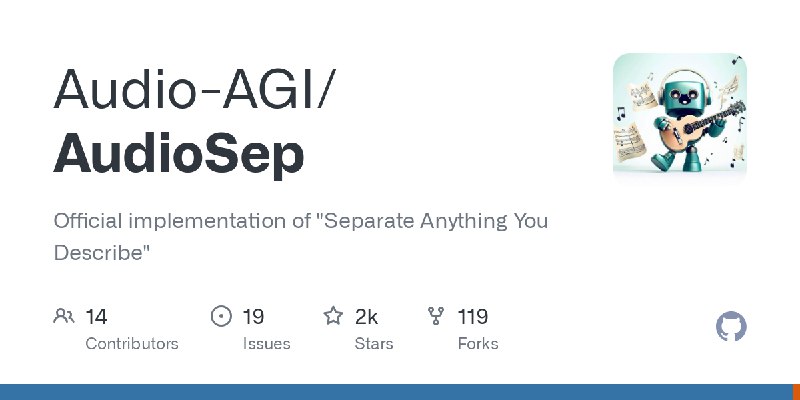
Task: Click the Issues circle-dot icon
Action: tap(221, 316)
